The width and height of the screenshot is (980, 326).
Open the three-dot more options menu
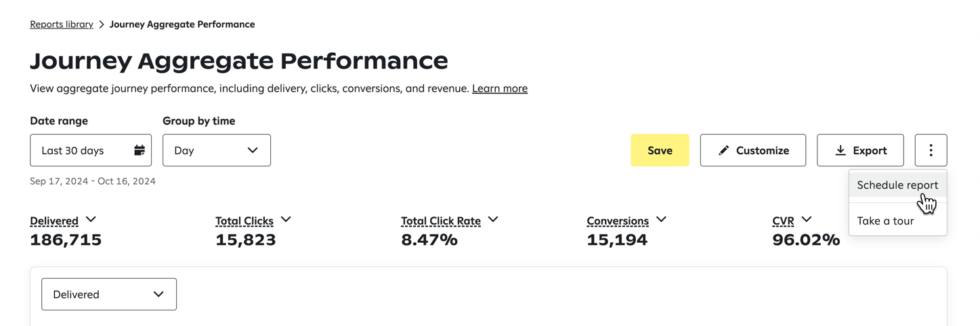tap(931, 150)
